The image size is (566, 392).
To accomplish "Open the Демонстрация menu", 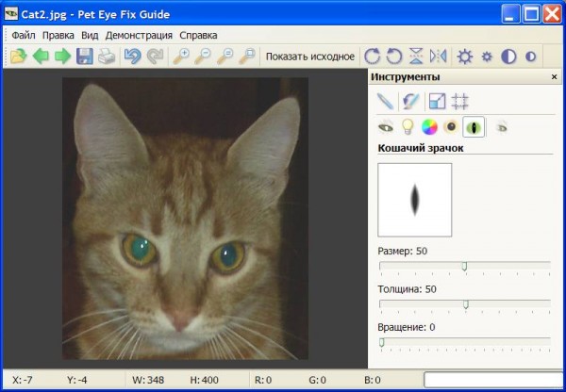I will coord(139,35).
